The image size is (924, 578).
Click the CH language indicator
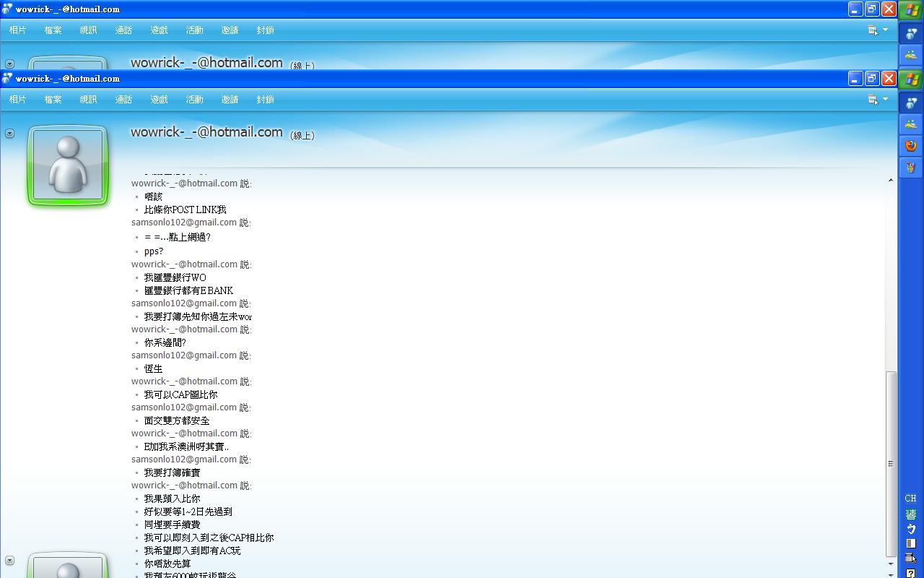(x=911, y=499)
